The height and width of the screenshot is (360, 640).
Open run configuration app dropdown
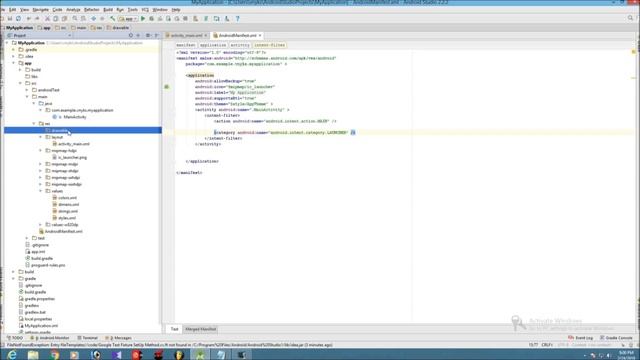pyautogui.click(x=128, y=19)
